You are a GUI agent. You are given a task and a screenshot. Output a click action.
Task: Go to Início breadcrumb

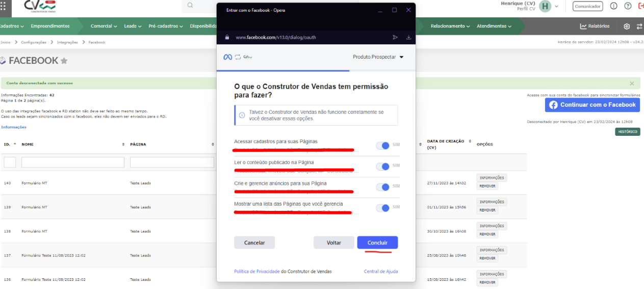pos(6,42)
